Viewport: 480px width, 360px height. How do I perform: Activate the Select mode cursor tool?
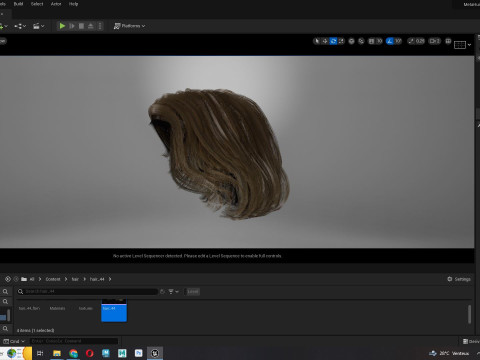[x=317, y=41]
